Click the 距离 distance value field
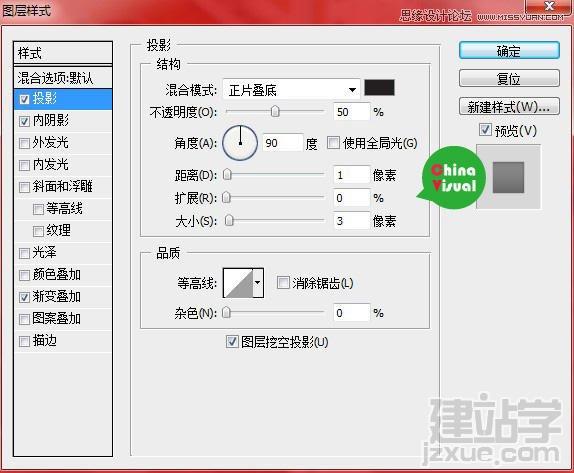The width and height of the screenshot is (574, 473). pyautogui.click(x=351, y=175)
